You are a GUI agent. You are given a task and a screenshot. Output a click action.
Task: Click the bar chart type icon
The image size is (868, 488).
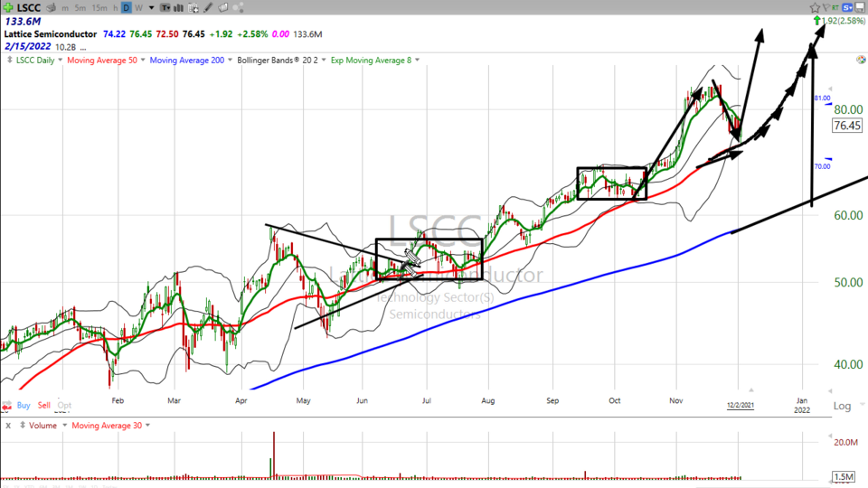179,8
